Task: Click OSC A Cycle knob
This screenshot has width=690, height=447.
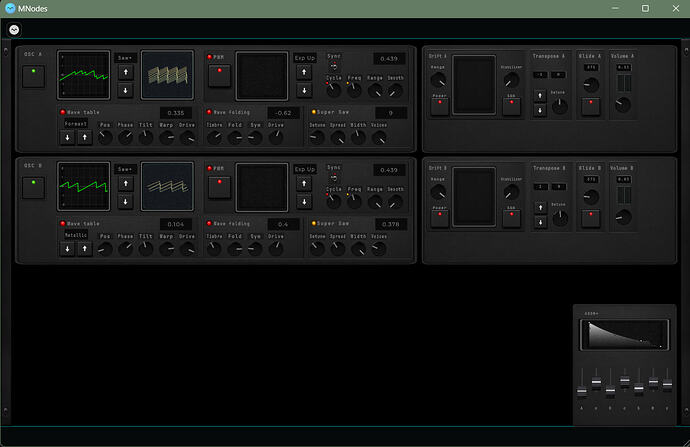Action: [334, 90]
